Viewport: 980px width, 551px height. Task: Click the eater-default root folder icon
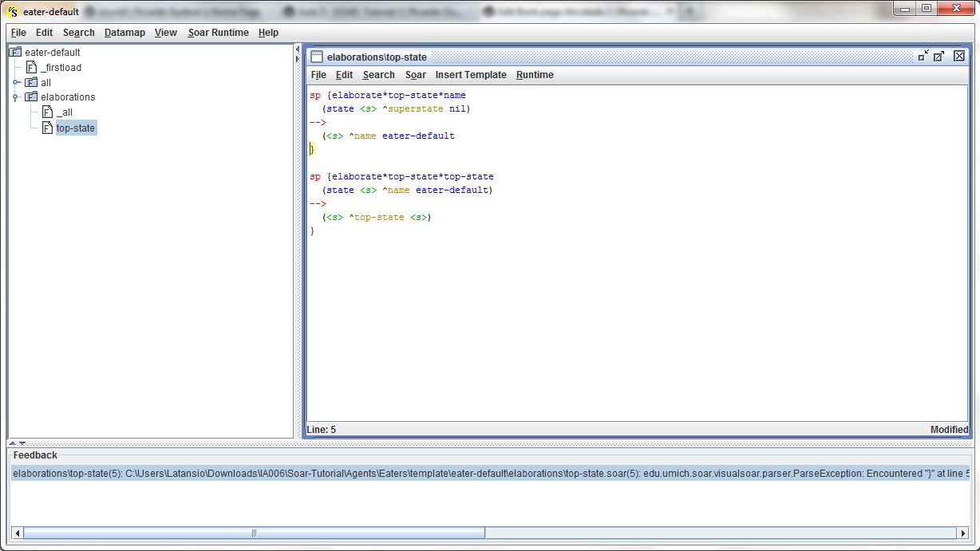coord(15,53)
